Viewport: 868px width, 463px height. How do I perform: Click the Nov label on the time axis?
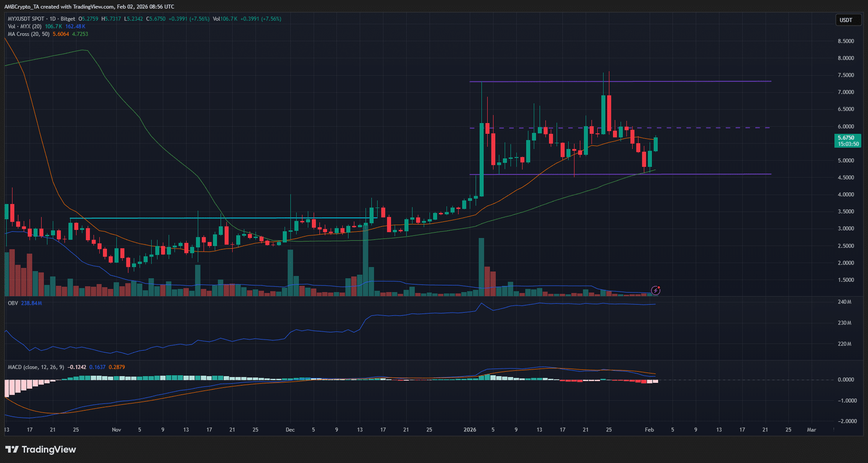coord(116,430)
